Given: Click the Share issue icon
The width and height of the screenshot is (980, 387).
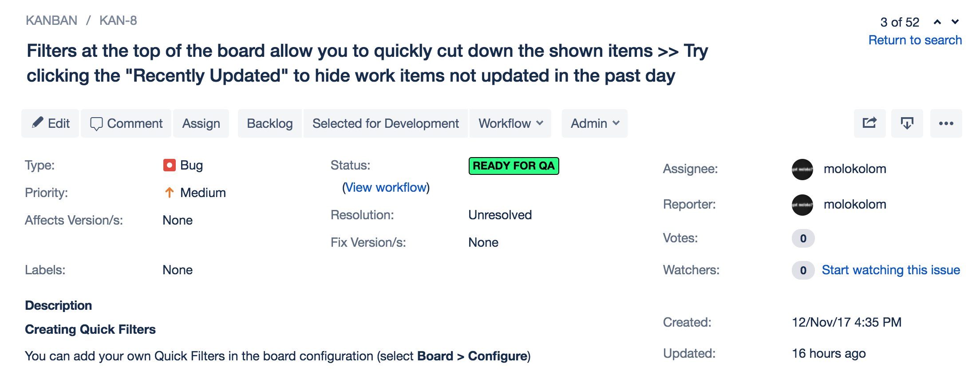Looking at the screenshot, I should click(869, 123).
